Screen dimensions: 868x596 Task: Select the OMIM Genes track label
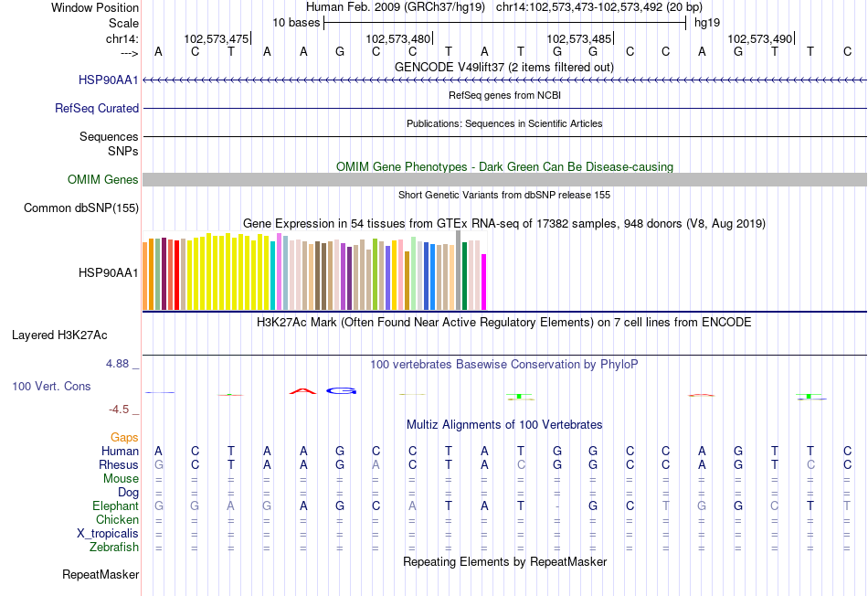pyautogui.click(x=103, y=180)
